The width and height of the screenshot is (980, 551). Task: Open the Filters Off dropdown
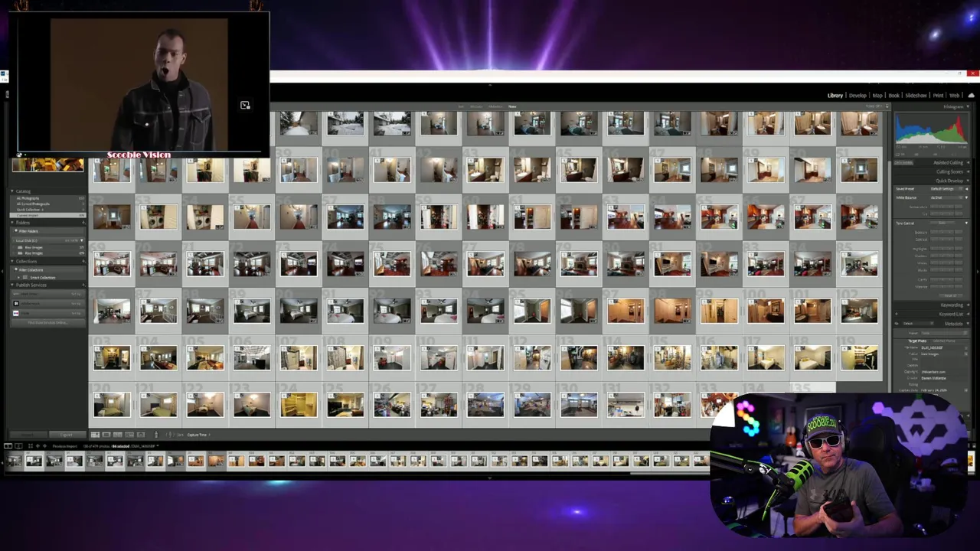(x=873, y=106)
